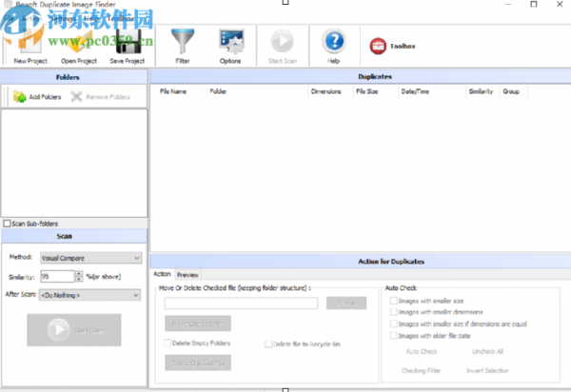The width and height of the screenshot is (571, 392).
Task: Open the Filter funnel tool
Action: (183, 46)
